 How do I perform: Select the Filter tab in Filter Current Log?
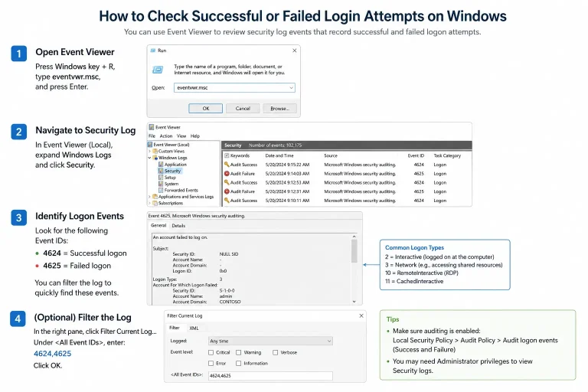(175, 328)
